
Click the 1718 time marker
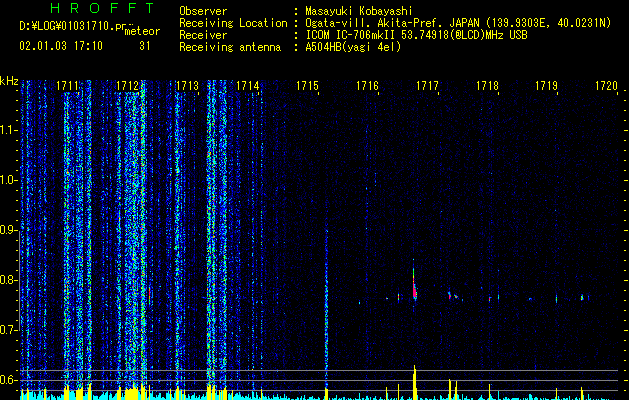(487, 86)
